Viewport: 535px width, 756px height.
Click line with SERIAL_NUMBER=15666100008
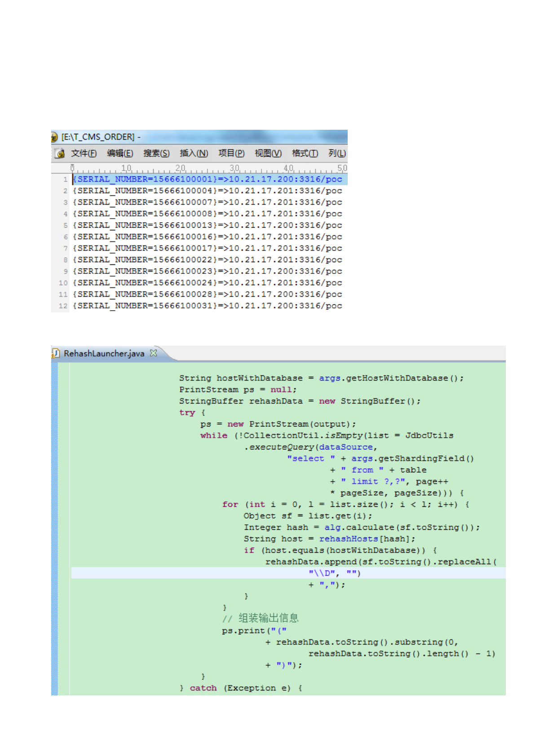pos(208,214)
